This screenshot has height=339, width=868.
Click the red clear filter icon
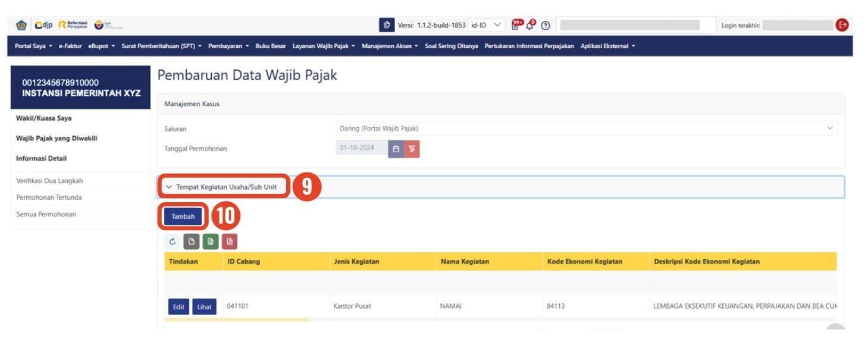[412, 149]
